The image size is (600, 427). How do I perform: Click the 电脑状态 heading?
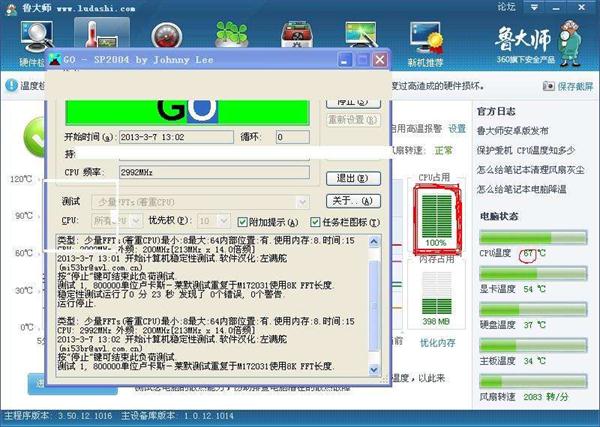pos(499,216)
